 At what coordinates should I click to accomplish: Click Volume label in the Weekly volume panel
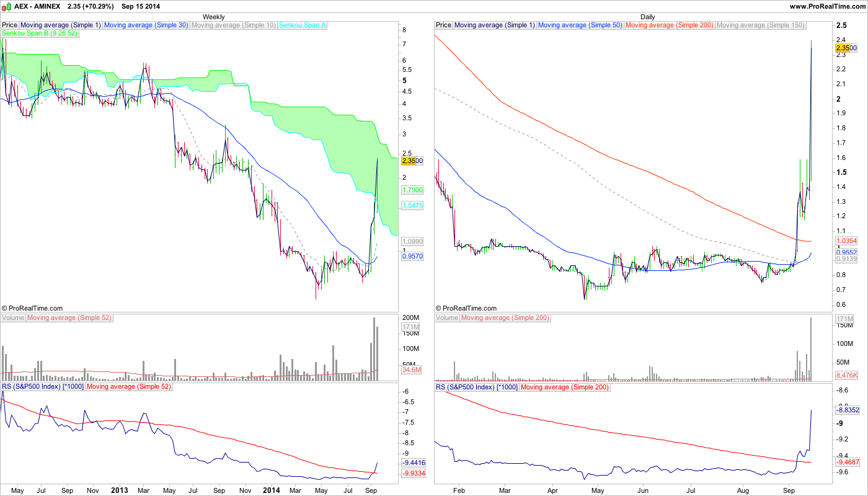click(14, 318)
